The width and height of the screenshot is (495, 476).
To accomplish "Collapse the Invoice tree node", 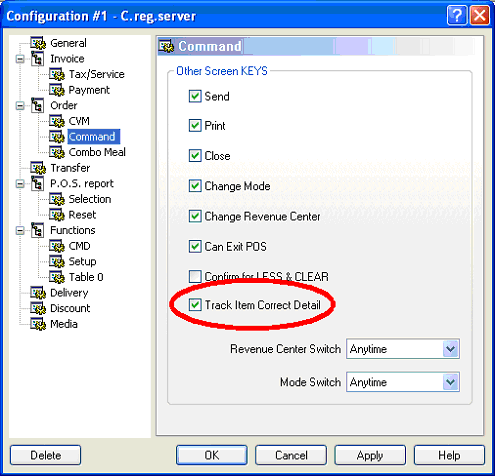I will [20, 59].
